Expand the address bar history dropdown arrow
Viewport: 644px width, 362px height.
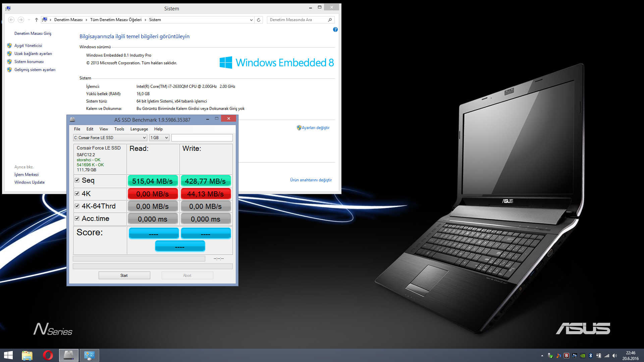click(251, 20)
